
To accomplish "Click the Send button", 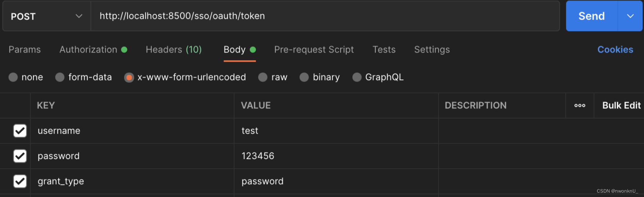I will point(592,16).
